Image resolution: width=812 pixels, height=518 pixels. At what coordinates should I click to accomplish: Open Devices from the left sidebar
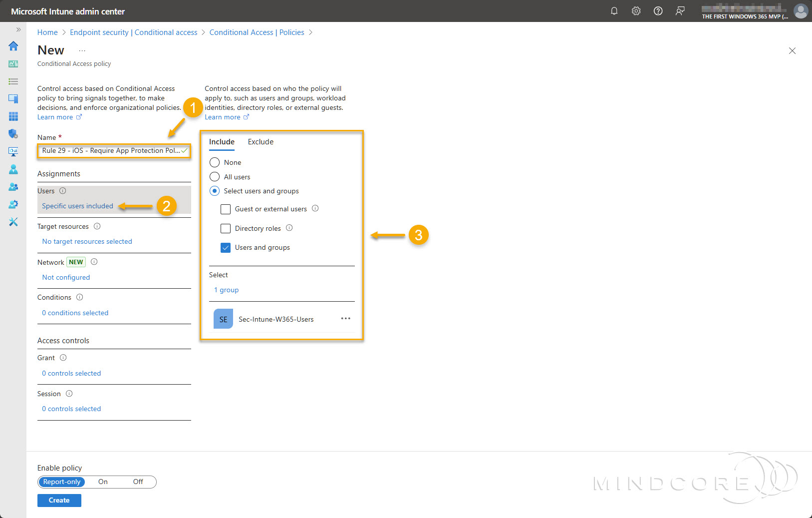tap(13, 98)
